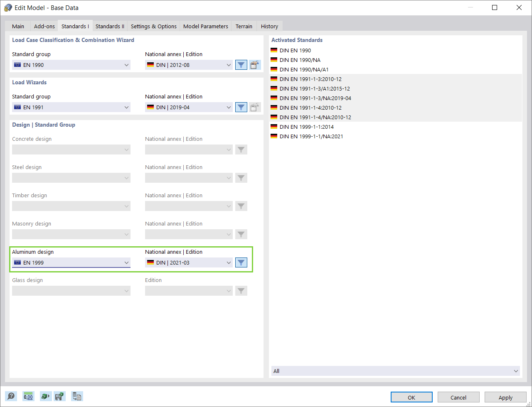Open Aluminum design dropdown showing EN 1999
Viewport: 532px width, 407px height.
[x=71, y=262]
